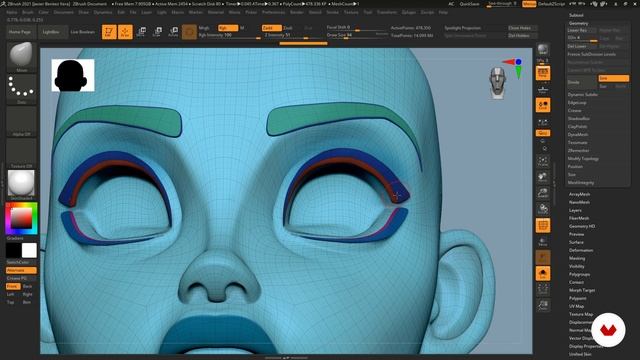
Task: Select the Rotate transform icon in top shelf
Action: point(173,32)
